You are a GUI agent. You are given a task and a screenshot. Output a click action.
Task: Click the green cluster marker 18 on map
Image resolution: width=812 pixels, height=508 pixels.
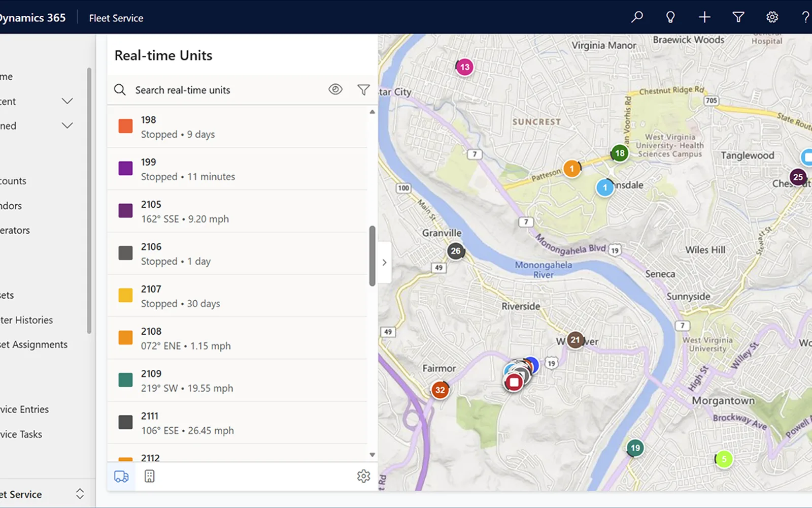(x=620, y=153)
